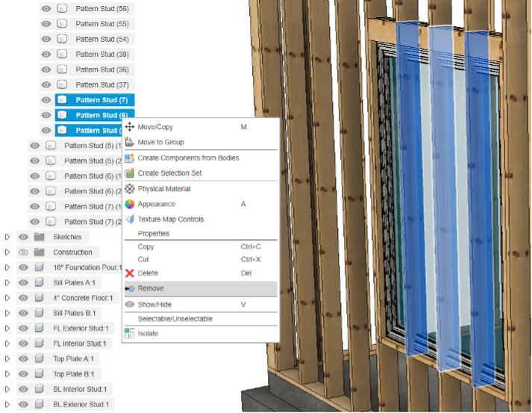Click the Move/Copy arrows icon in context menu
532x413 pixels.
[130, 127]
